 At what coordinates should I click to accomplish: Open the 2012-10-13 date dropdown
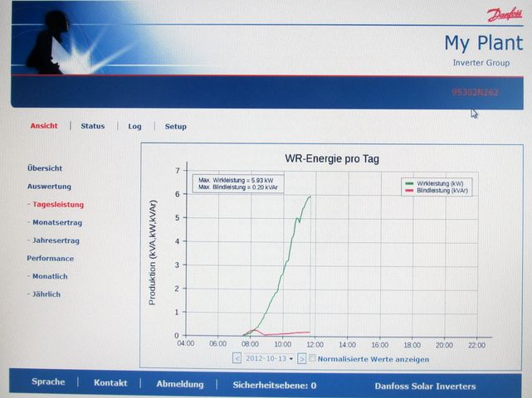click(269, 358)
